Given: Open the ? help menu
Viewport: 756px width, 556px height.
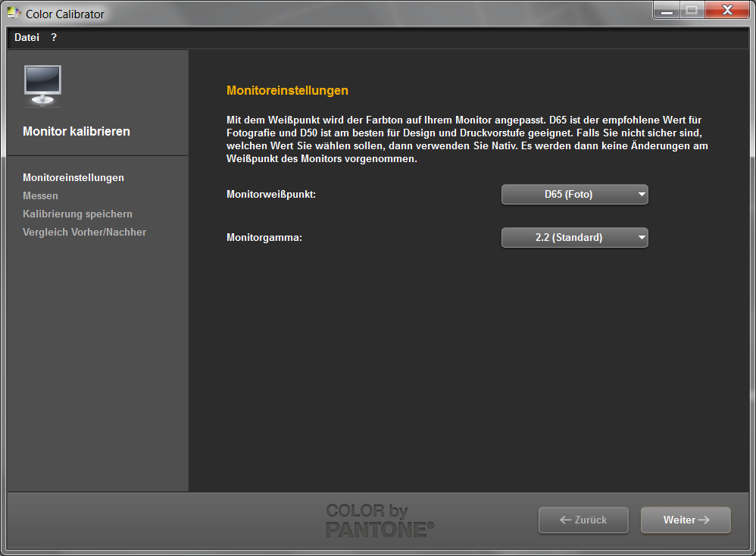Looking at the screenshot, I should [x=54, y=37].
